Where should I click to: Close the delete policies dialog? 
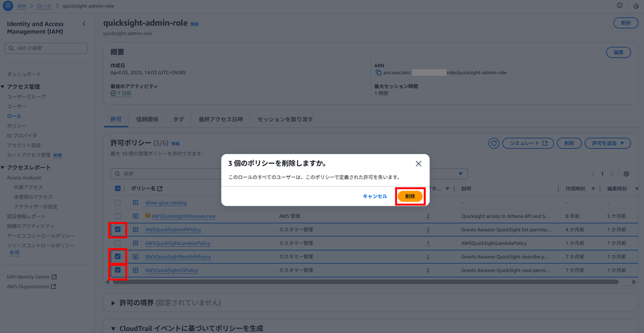pos(418,163)
